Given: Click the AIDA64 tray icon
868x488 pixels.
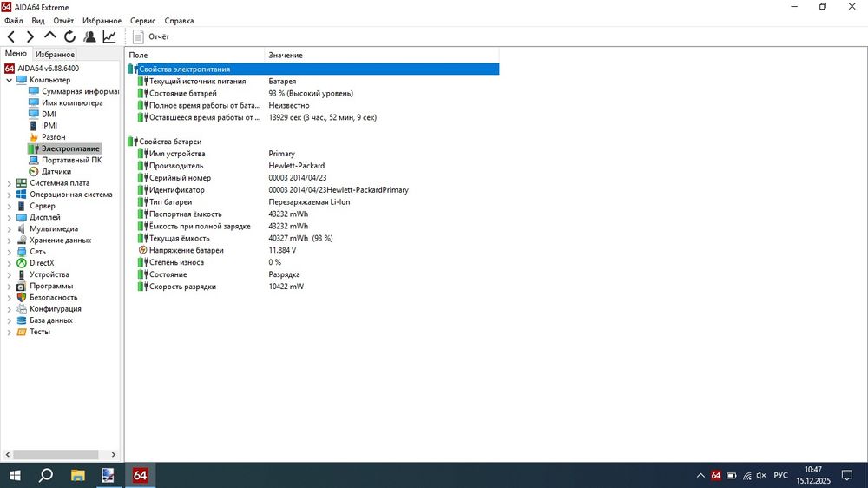Looking at the screenshot, I should pyautogui.click(x=716, y=475).
